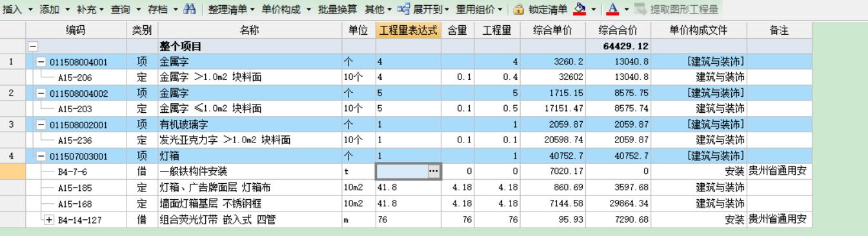Viewport: 868px width, 236px height.
Task: Click the 灯箱 name cell
Action: coord(250,156)
